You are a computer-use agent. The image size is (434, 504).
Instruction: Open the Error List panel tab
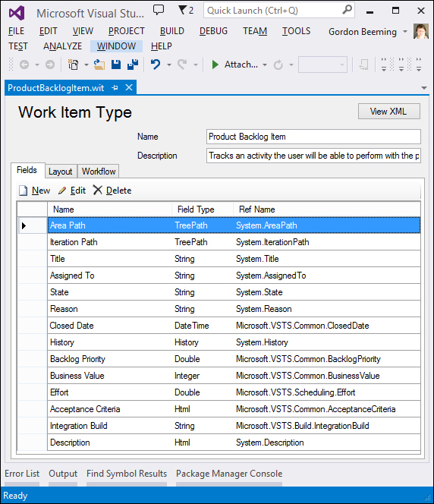(x=22, y=474)
